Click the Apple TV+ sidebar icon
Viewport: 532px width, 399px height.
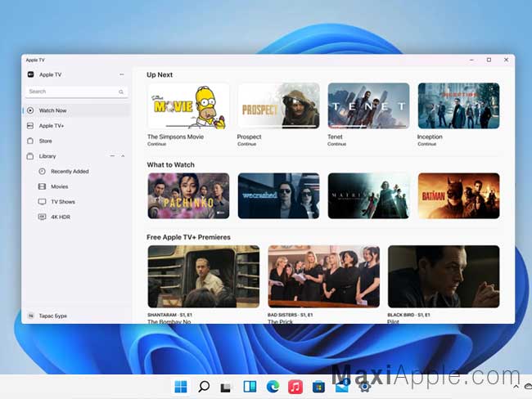(30, 126)
